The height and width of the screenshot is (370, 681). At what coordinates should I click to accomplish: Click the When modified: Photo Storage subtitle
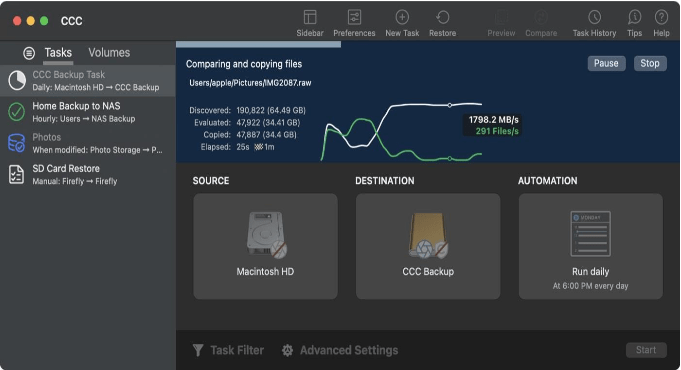click(97, 150)
